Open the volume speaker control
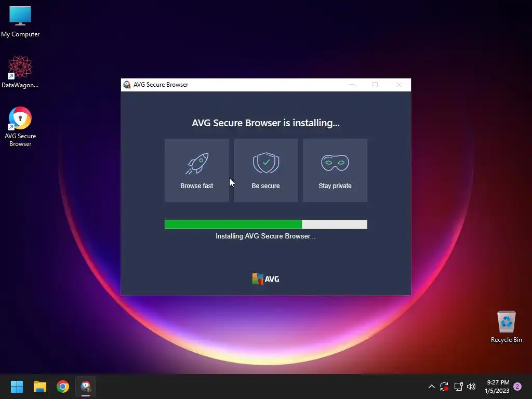Image resolution: width=532 pixels, height=399 pixels. click(x=471, y=387)
